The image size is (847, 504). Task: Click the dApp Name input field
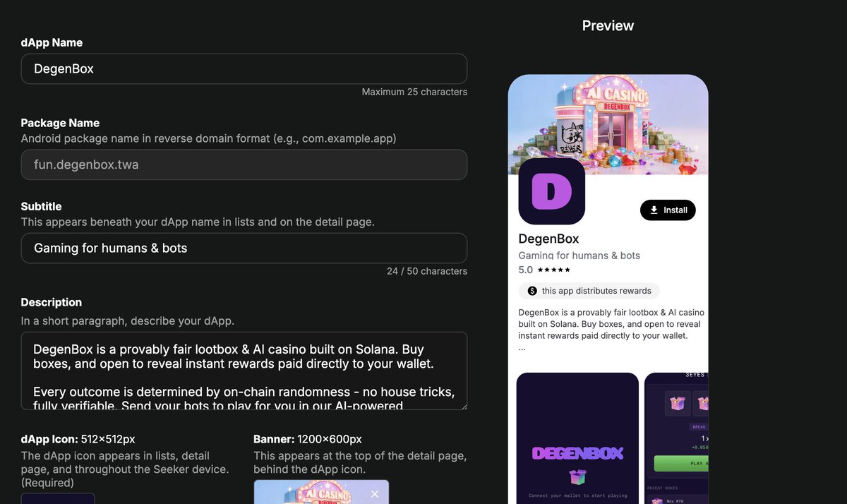click(x=244, y=68)
